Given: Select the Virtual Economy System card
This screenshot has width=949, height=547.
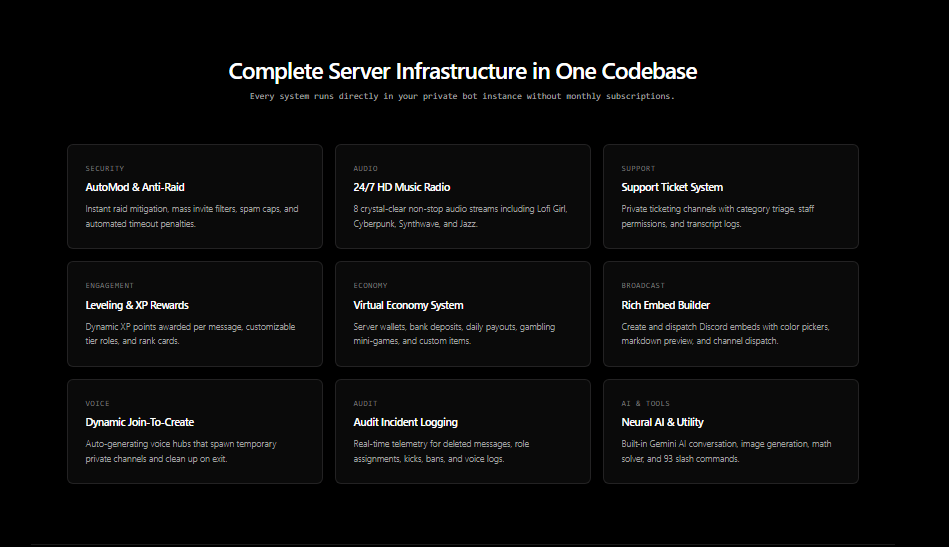Looking at the screenshot, I should (463, 313).
